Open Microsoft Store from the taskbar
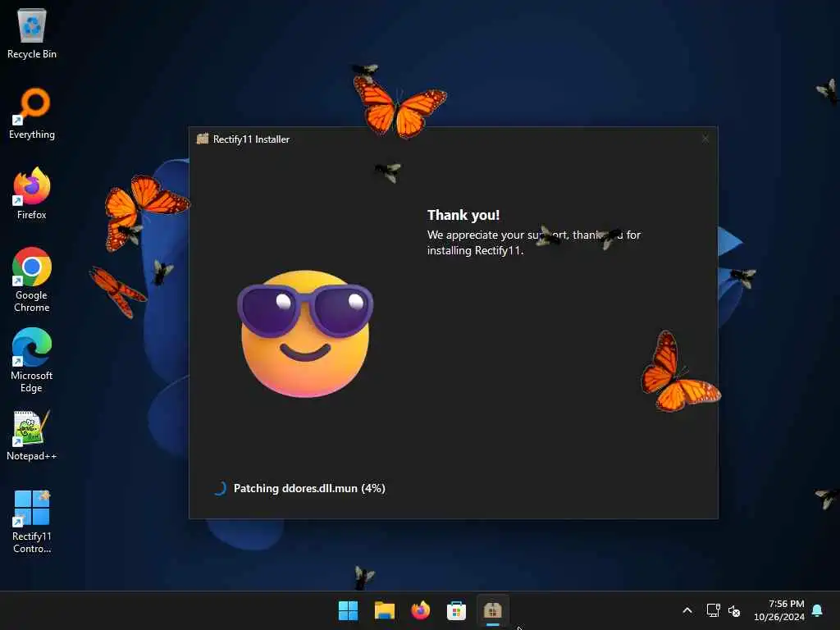The width and height of the screenshot is (840, 630). (x=456, y=610)
